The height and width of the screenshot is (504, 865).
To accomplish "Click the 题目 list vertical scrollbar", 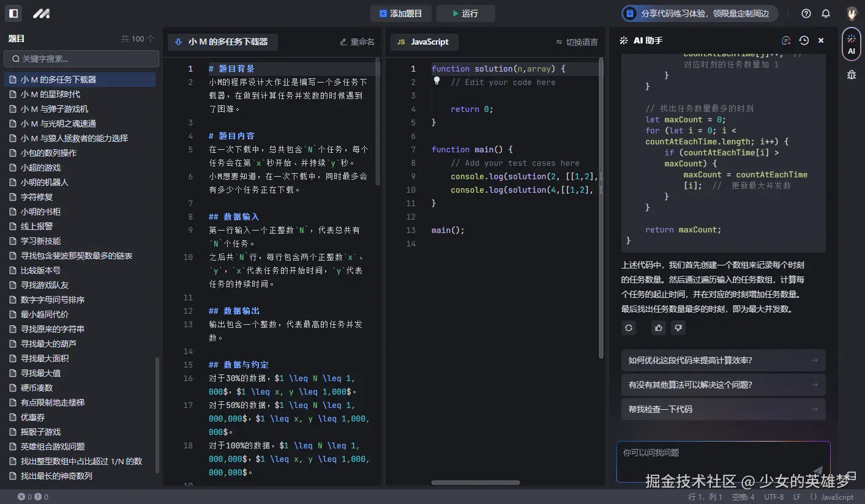I will (157, 415).
